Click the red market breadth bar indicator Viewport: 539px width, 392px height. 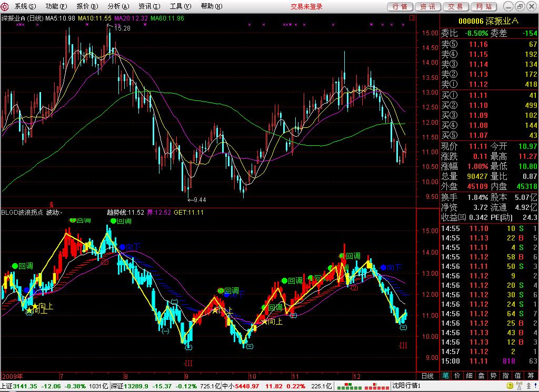click(377, 387)
